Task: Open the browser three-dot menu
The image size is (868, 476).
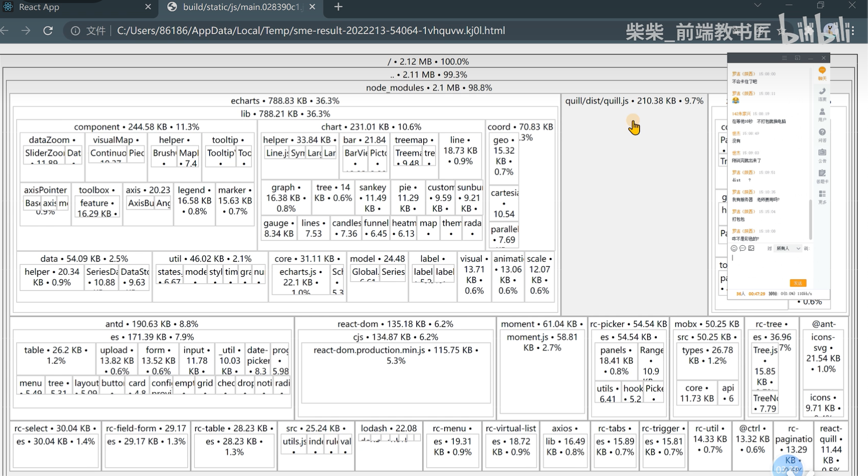Action: (x=852, y=31)
